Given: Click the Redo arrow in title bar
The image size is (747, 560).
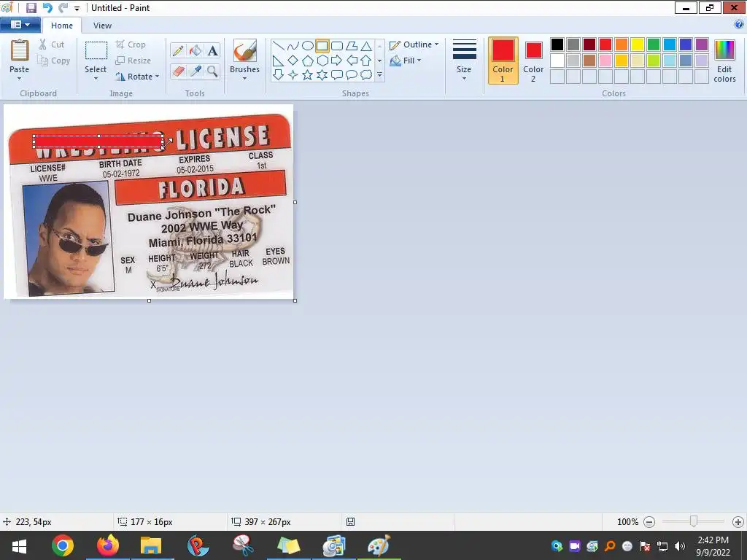Looking at the screenshot, I should coord(63,7).
